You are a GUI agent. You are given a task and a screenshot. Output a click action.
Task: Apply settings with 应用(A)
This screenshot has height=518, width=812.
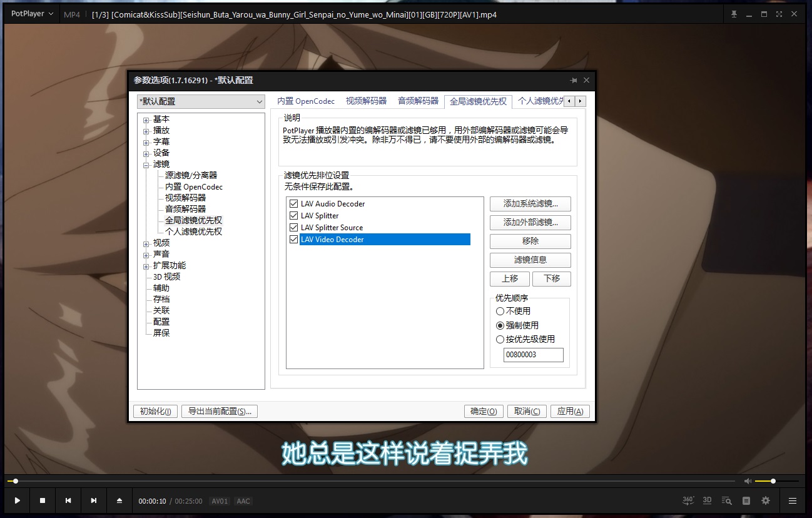[x=570, y=412]
